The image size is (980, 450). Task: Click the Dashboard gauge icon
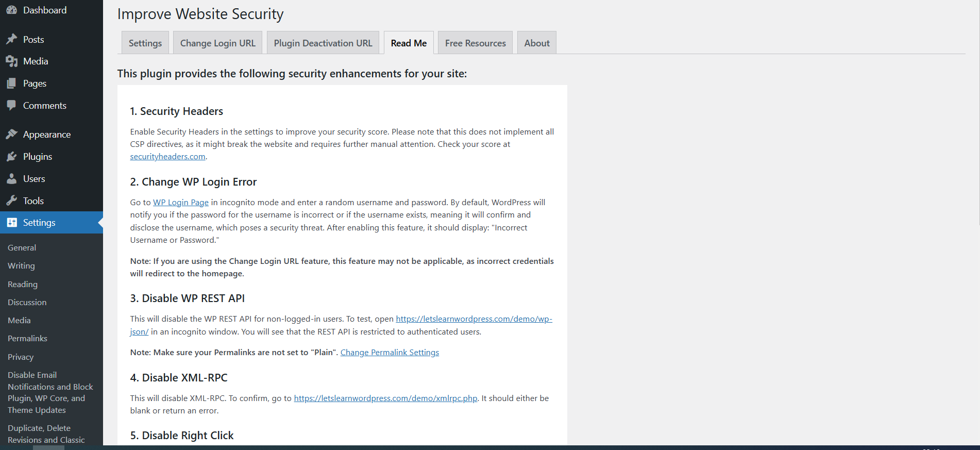pyautogui.click(x=11, y=10)
